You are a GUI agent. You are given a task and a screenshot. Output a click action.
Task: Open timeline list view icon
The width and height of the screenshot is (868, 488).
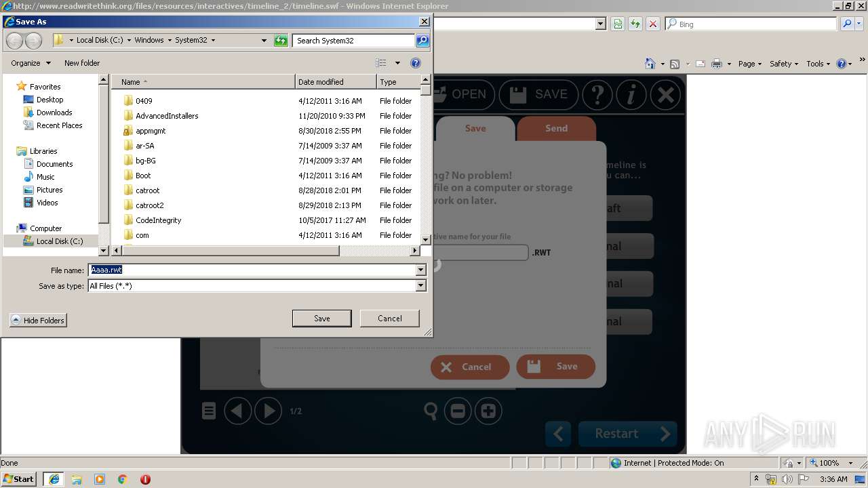pyautogui.click(x=209, y=411)
